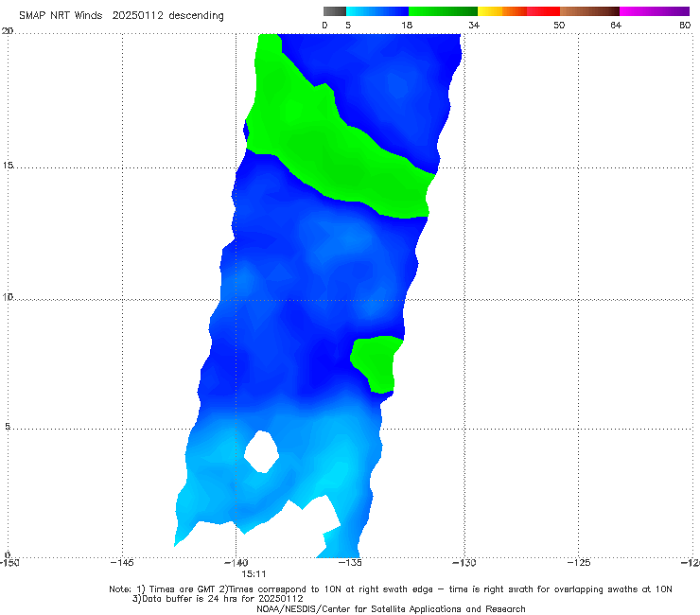Pick the brown segment of the color bar
The image size is (700, 615).
pyautogui.click(x=589, y=11)
